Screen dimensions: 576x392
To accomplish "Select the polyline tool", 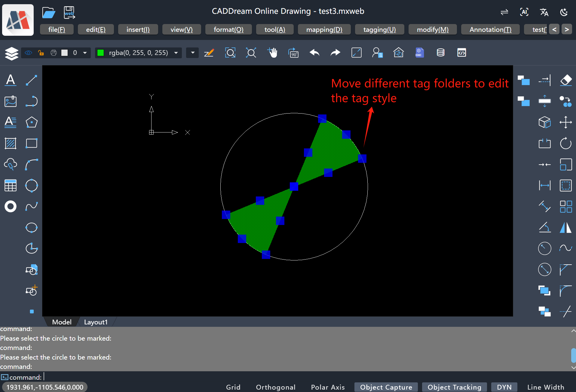I will click(32, 101).
